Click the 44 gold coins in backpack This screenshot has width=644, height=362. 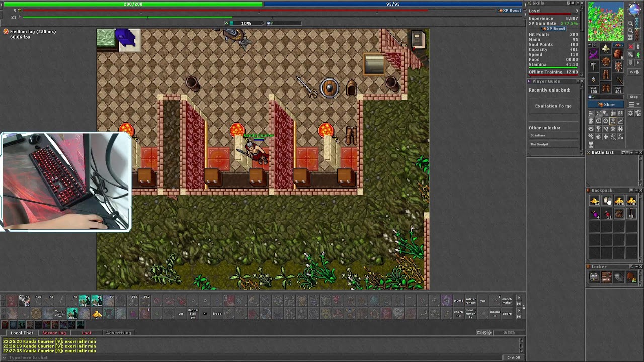(594, 201)
